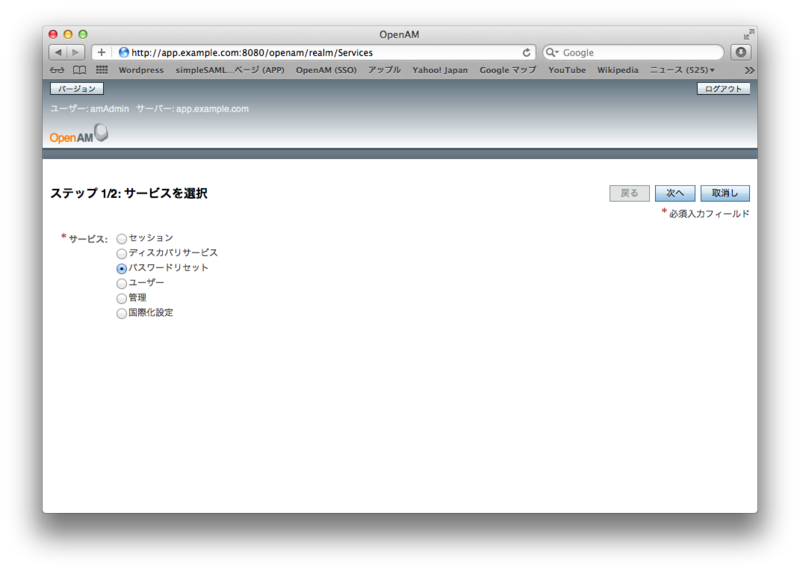Click the plus add bookmark button

pos(102,52)
